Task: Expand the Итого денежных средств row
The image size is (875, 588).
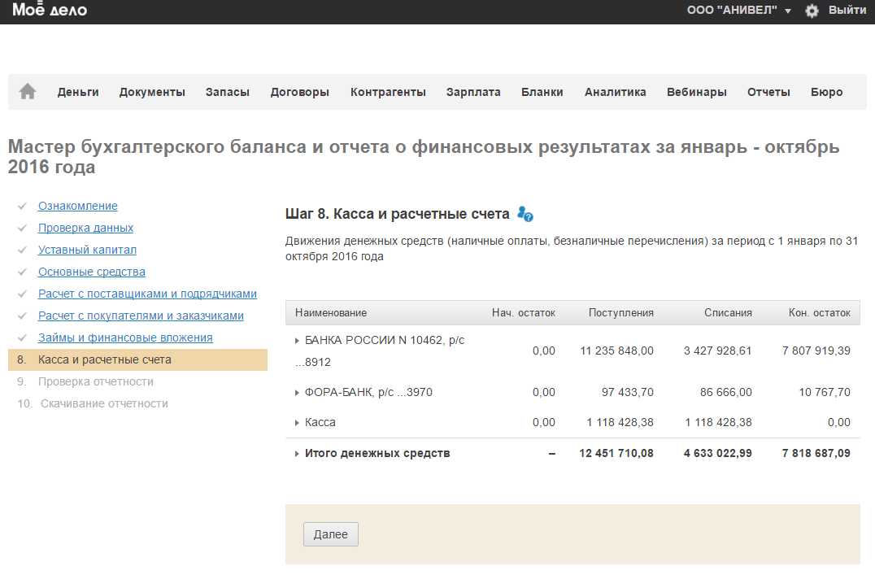Action: (298, 454)
